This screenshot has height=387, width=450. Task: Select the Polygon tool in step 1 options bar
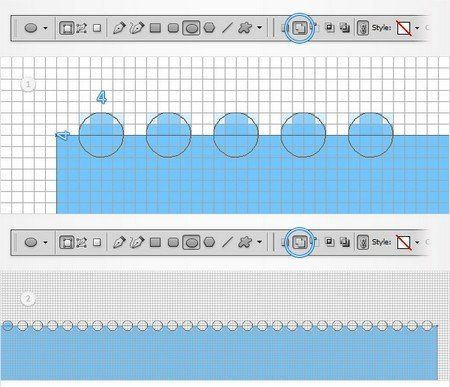pyautogui.click(x=209, y=28)
